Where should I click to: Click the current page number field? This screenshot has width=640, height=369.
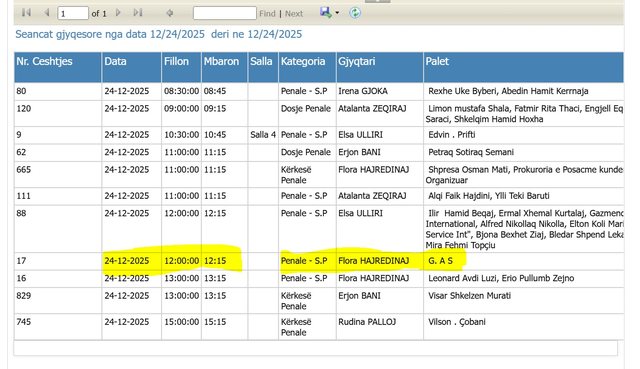pos(73,13)
